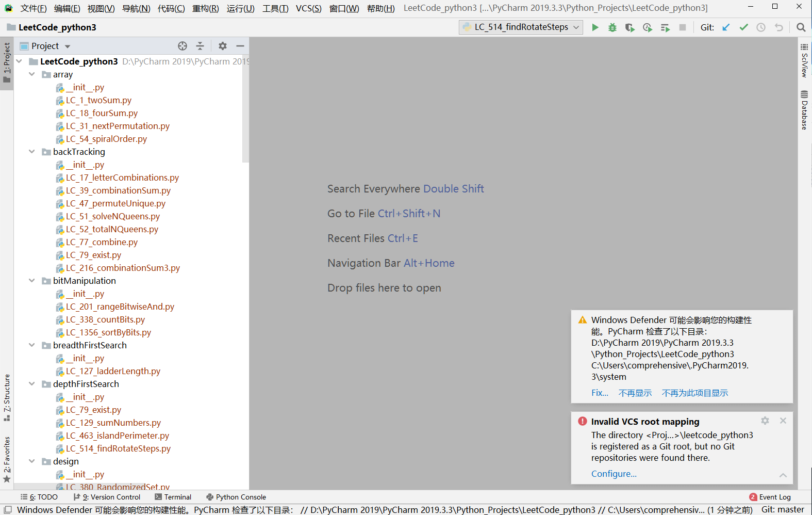This screenshot has height=515, width=812.
Task: Click the profiler run icon
Action: coord(648,27)
